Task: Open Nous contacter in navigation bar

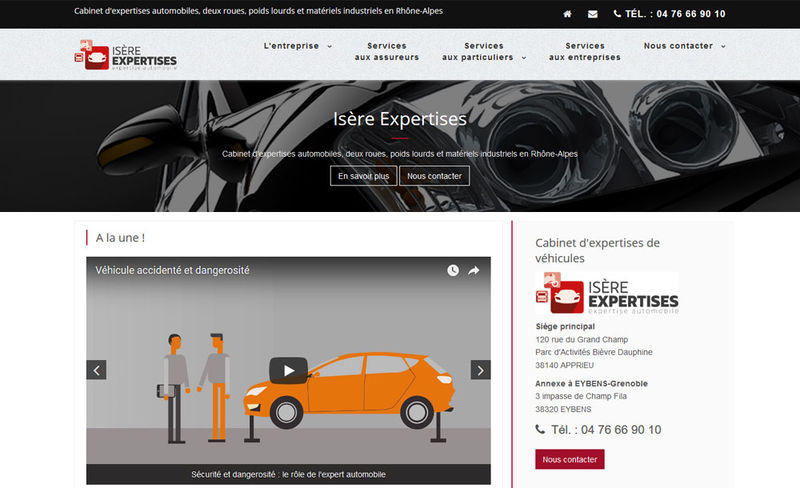Action: tap(678, 46)
